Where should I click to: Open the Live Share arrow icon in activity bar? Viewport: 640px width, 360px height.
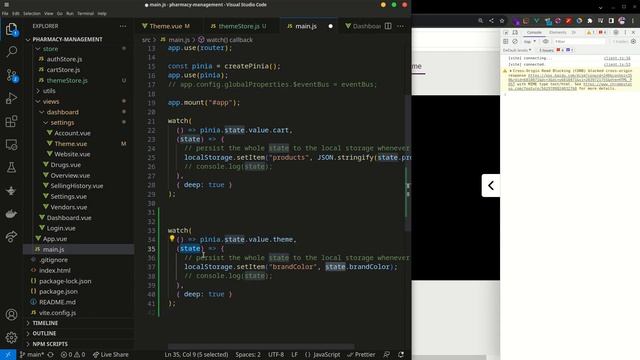(x=11, y=236)
